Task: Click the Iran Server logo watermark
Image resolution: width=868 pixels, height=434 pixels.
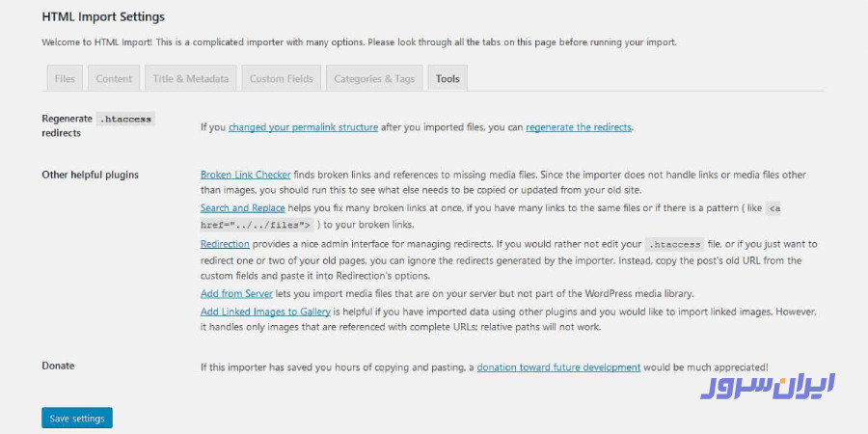Action: pos(768,386)
